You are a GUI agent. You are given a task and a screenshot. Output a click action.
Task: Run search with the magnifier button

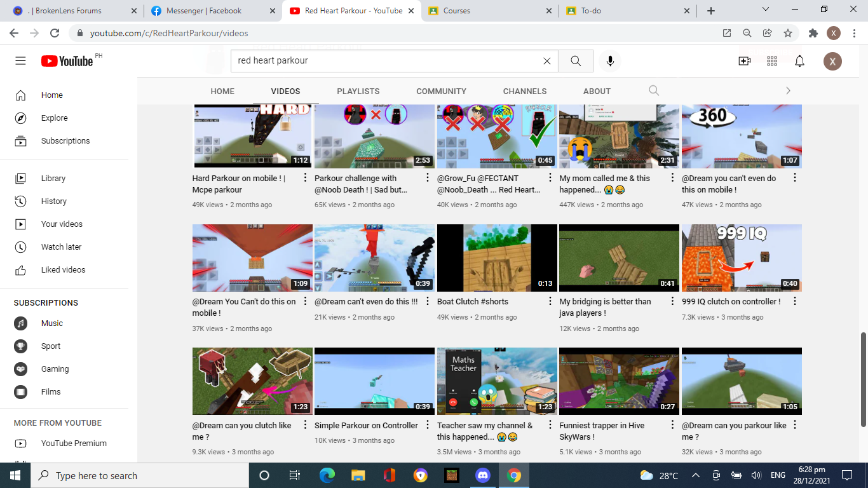(576, 61)
